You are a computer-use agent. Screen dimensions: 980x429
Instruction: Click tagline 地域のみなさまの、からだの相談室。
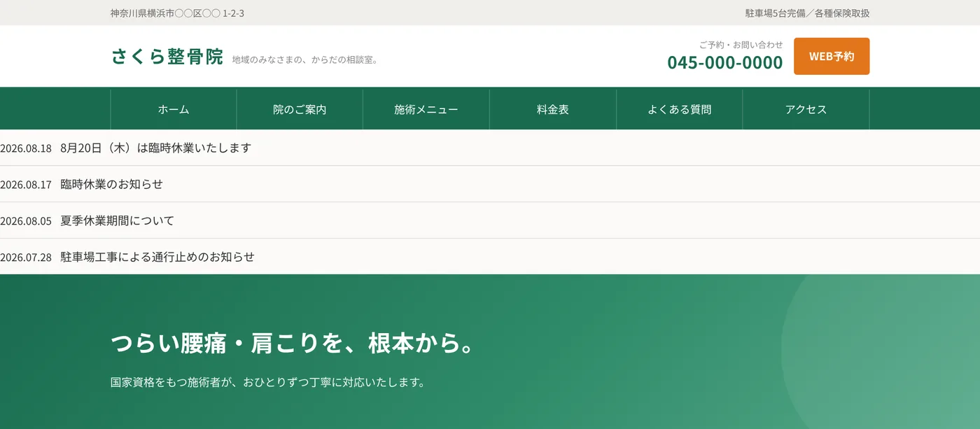tap(307, 59)
